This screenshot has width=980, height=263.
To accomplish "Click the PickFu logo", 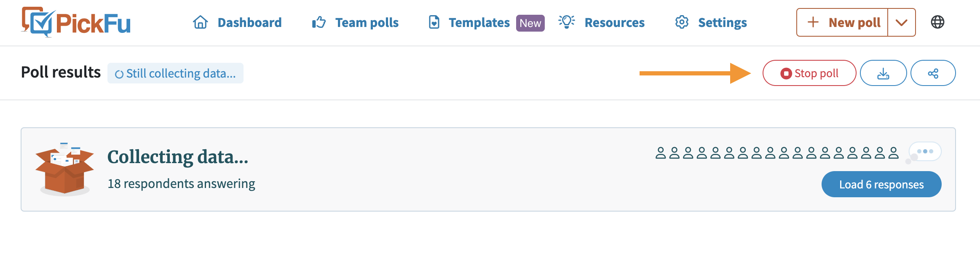I will click(76, 22).
